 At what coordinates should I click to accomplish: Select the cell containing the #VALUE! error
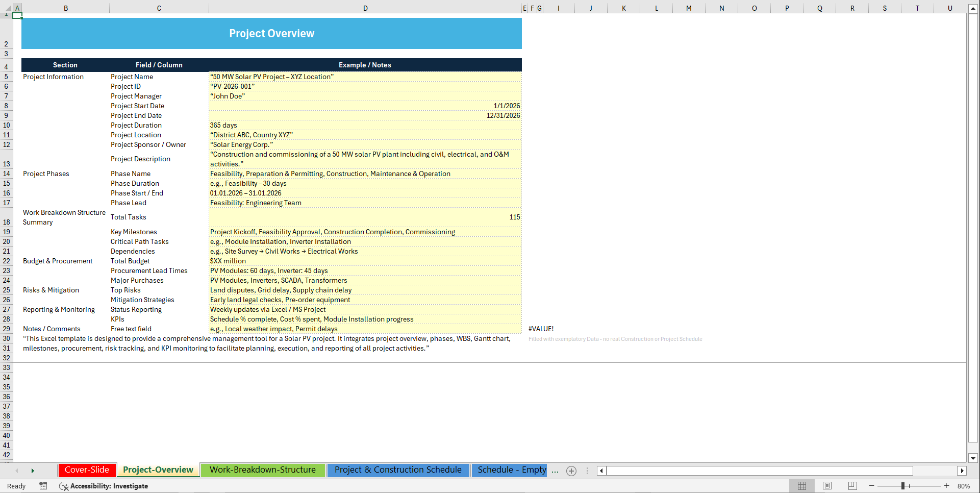pyautogui.click(x=541, y=329)
